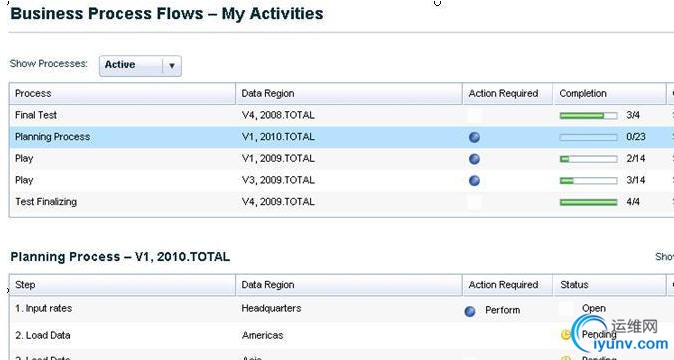Sort by the Process column header

(123, 94)
